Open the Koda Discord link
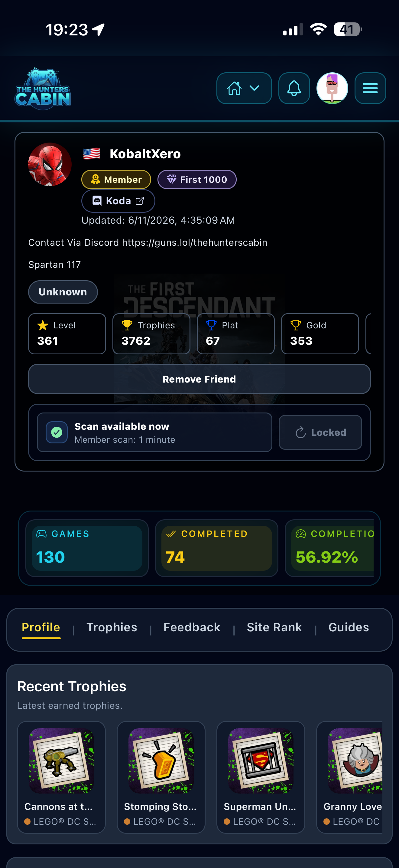399x868 pixels. pos(118,201)
